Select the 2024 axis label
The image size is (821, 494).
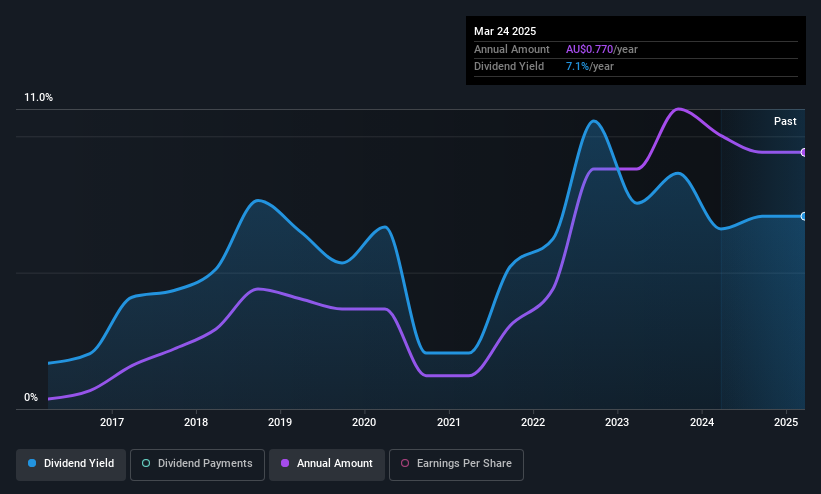click(702, 422)
